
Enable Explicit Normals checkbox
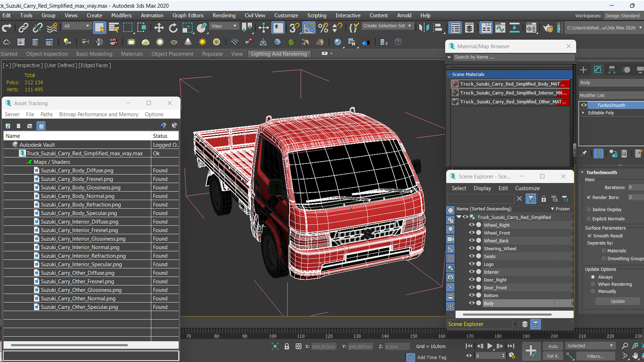point(589,219)
